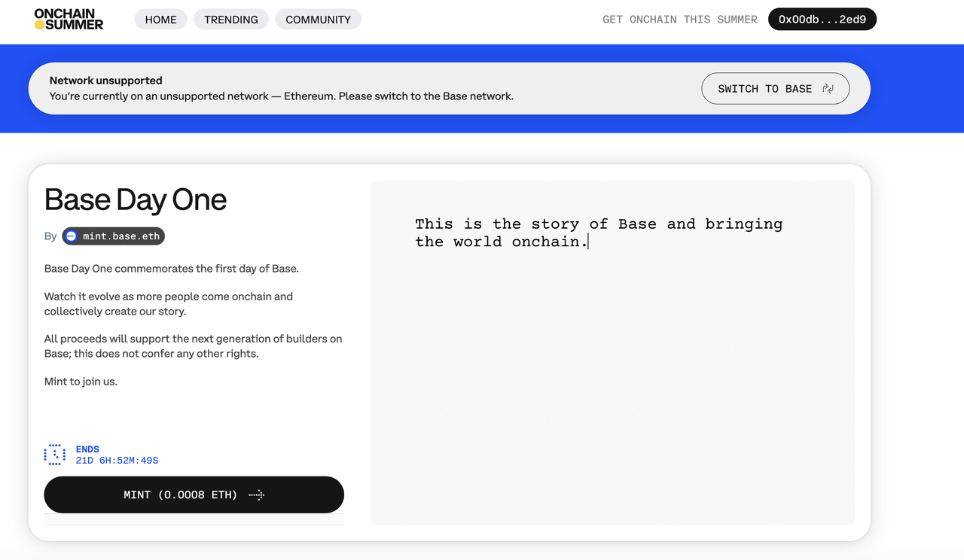Click the blue ENDS countdown label
964x560 pixels.
87,449
